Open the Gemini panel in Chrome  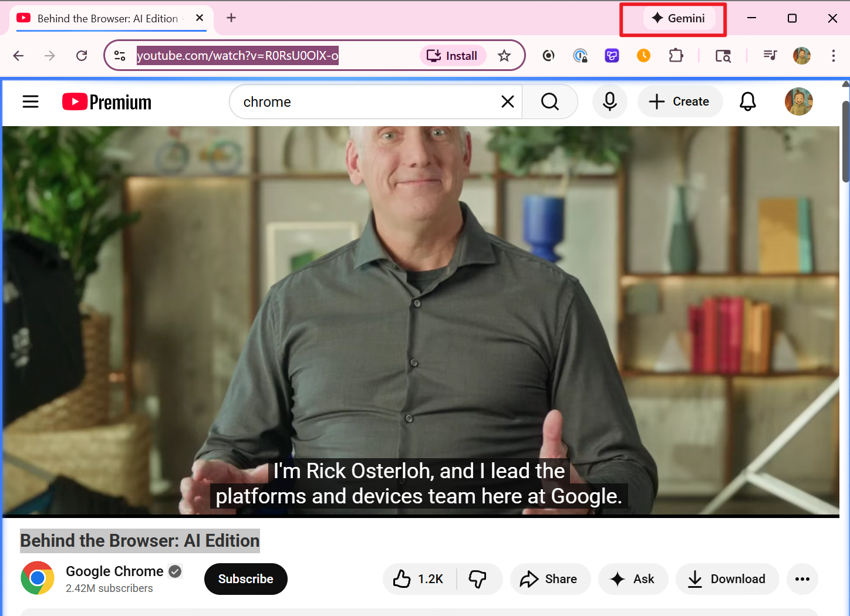[x=679, y=18]
